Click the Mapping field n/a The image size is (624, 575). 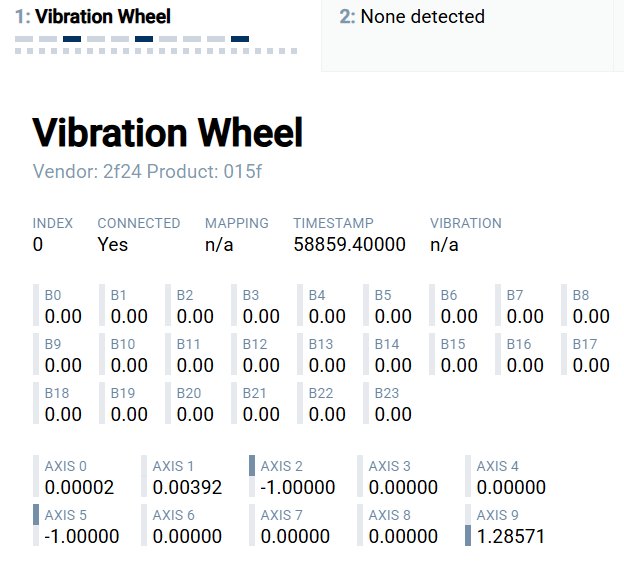pyautogui.click(x=219, y=244)
